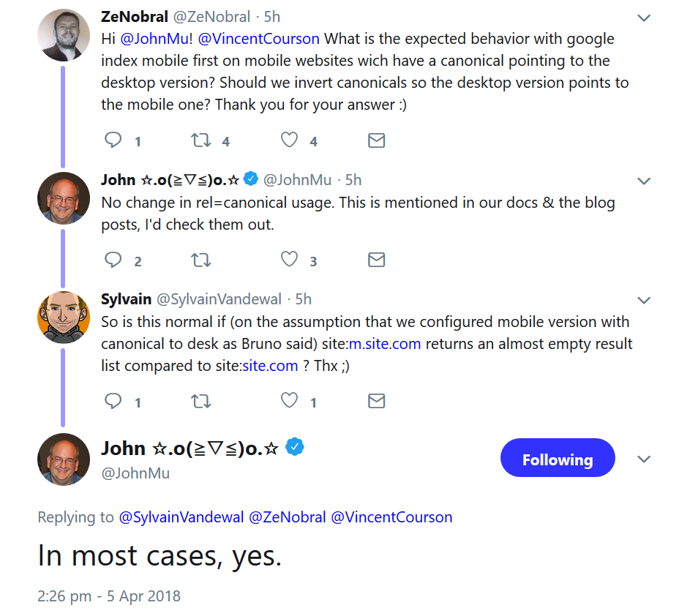Screen dimensions: 687x616
Task: Retweet ZeNobral's question tweet
Action: tap(200, 140)
